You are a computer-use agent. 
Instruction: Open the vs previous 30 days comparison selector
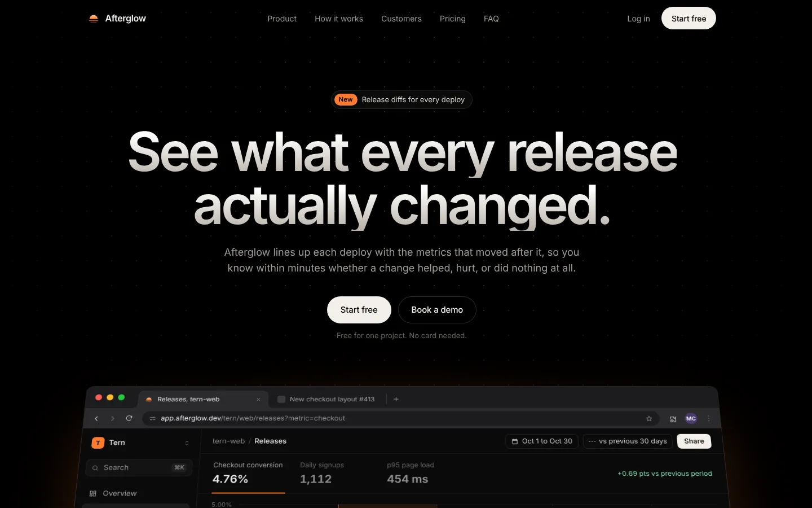click(x=628, y=441)
